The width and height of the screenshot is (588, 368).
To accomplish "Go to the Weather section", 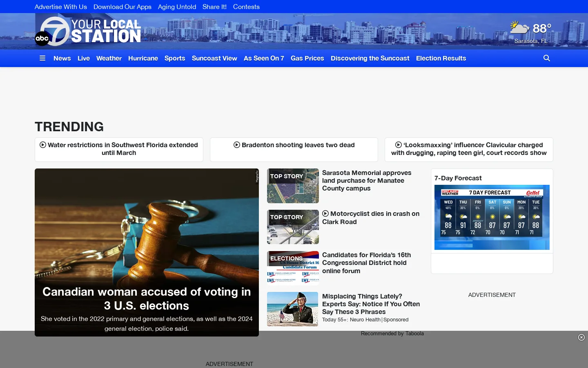I will click(x=109, y=58).
